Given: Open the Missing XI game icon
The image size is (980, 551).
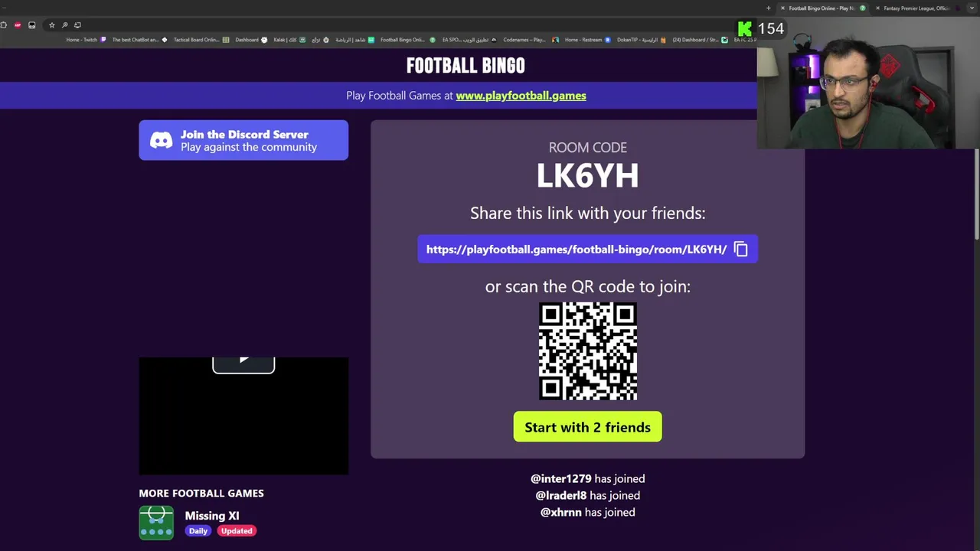Looking at the screenshot, I should [156, 523].
